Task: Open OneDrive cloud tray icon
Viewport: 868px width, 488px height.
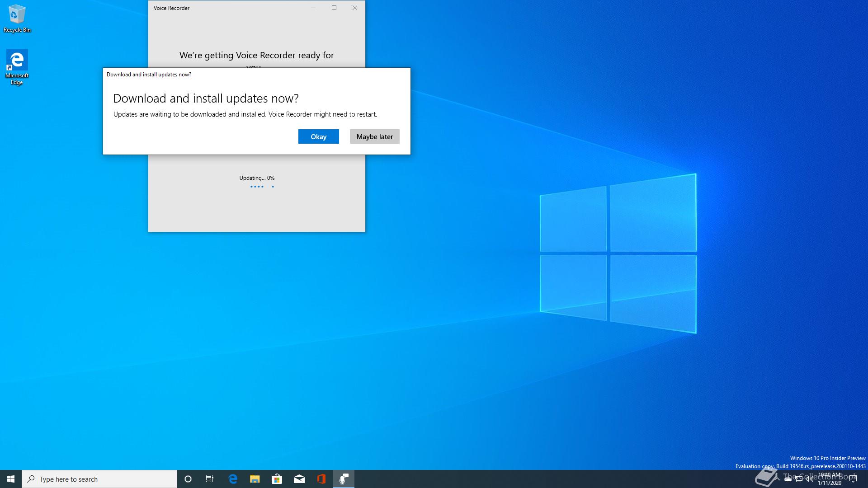Action: [788, 479]
